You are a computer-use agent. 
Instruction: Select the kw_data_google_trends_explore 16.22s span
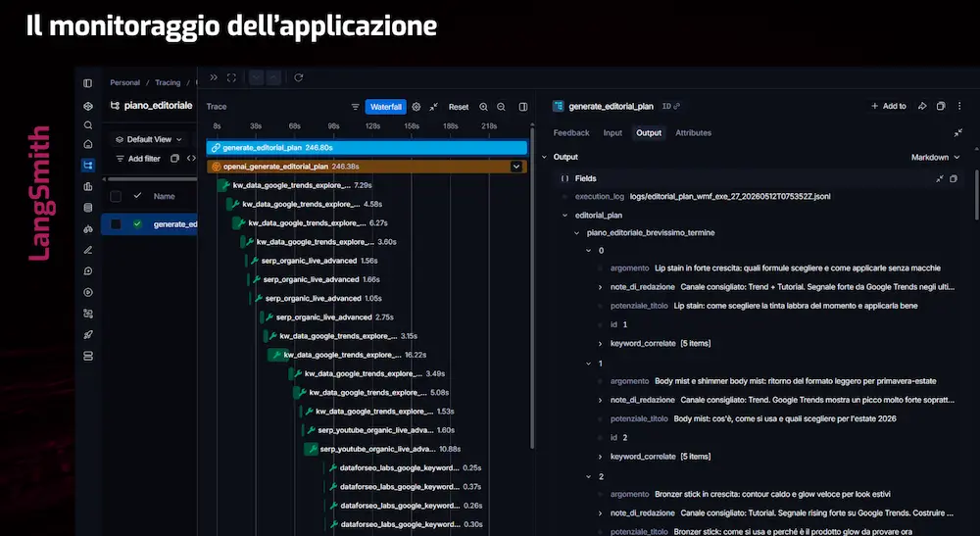click(348, 355)
